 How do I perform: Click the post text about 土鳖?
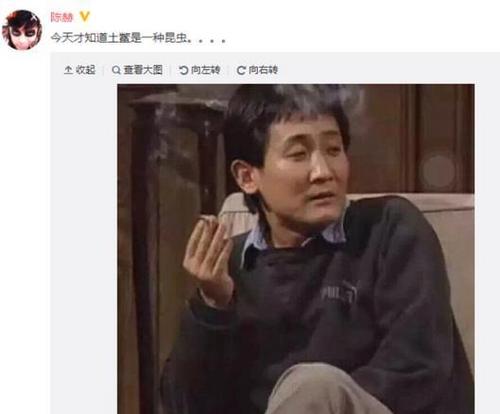[138, 38]
